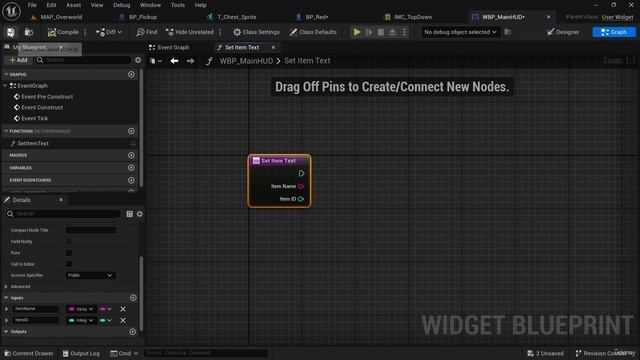Open the Output Log
The width and height of the screenshot is (640, 360).
tap(81, 353)
